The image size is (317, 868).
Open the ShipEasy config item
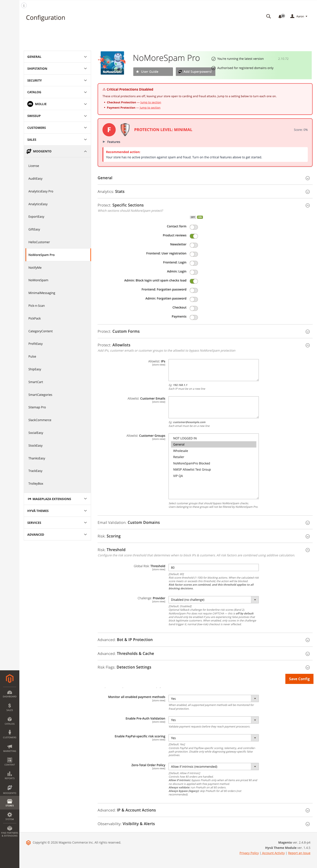click(35, 369)
